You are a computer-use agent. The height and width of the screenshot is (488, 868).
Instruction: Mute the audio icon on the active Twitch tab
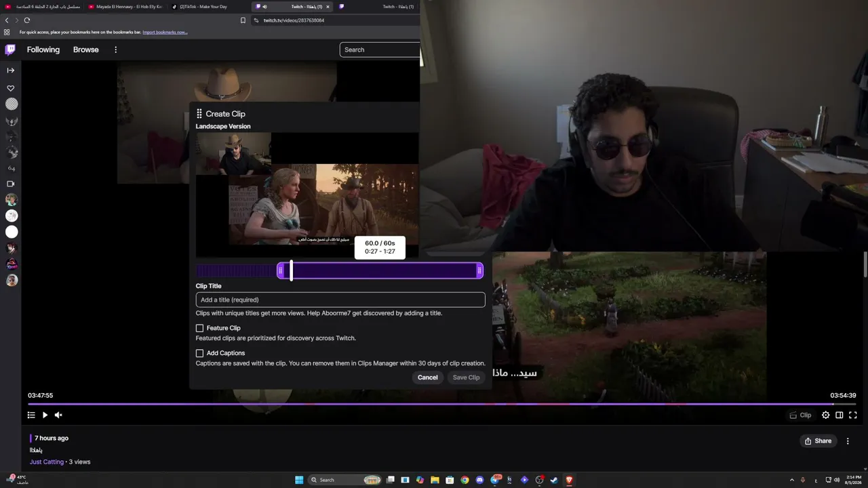pos(264,7)
